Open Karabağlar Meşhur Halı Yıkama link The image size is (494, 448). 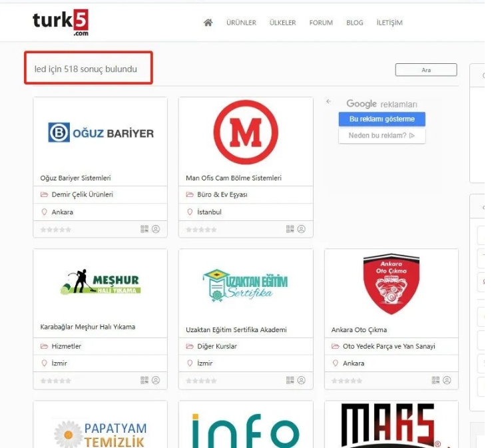pyautogui.click(x=88, y=327)
